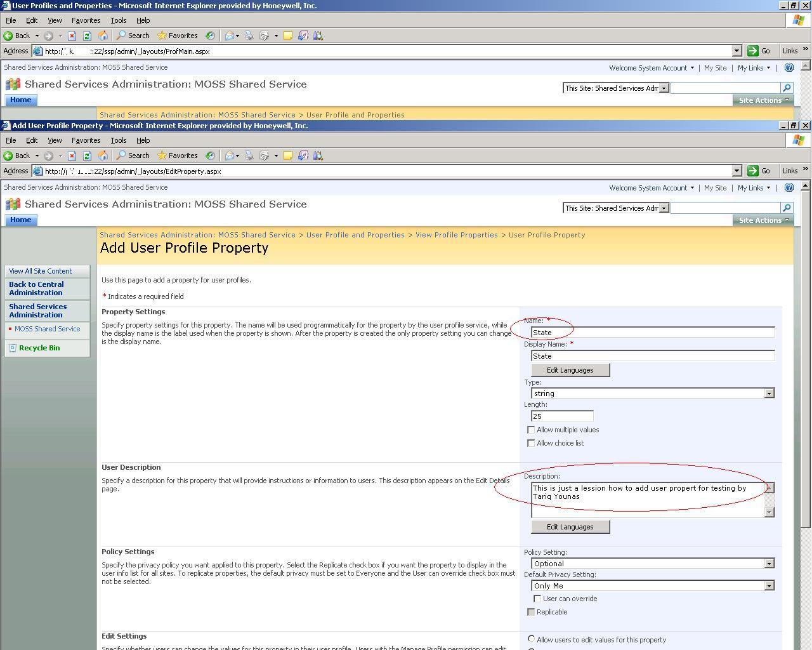Click My Site link in front window

716,188
